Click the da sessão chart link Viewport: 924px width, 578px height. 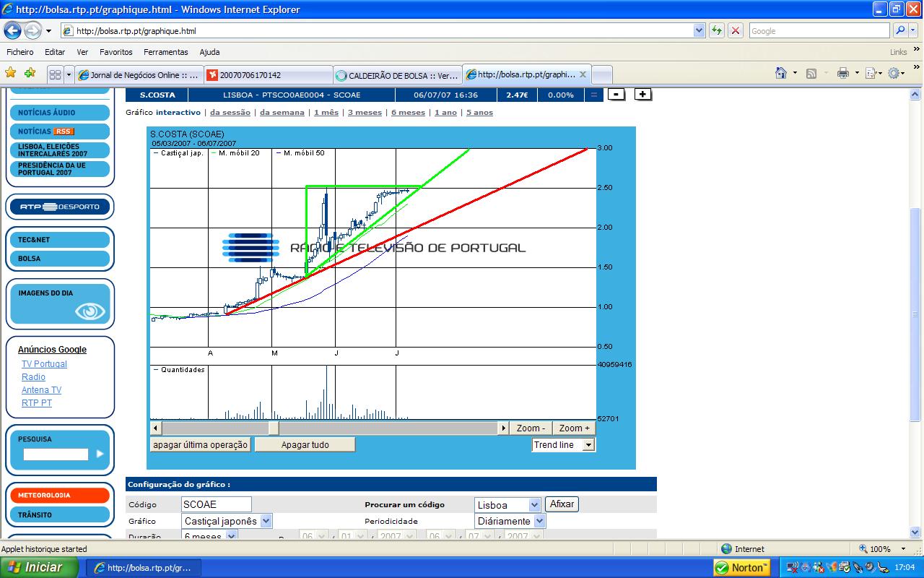click(230, 113)
